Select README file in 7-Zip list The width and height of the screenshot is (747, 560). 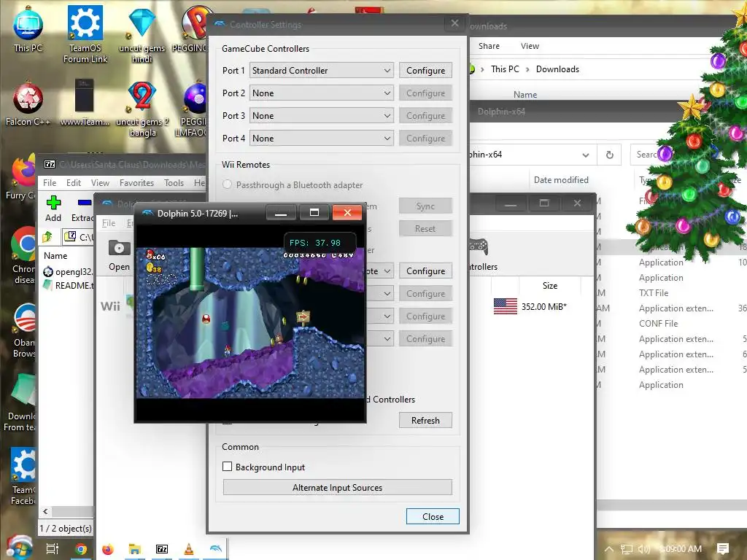[68, 285]
